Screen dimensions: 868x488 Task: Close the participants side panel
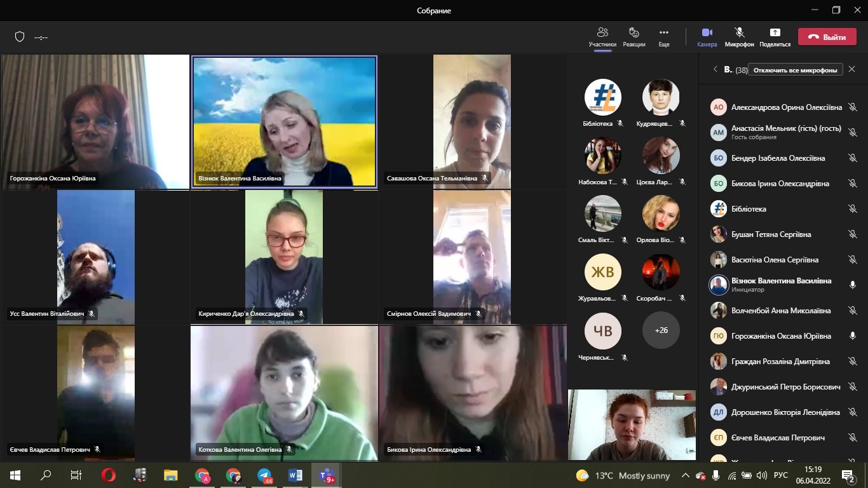click(x=852, y=69)
